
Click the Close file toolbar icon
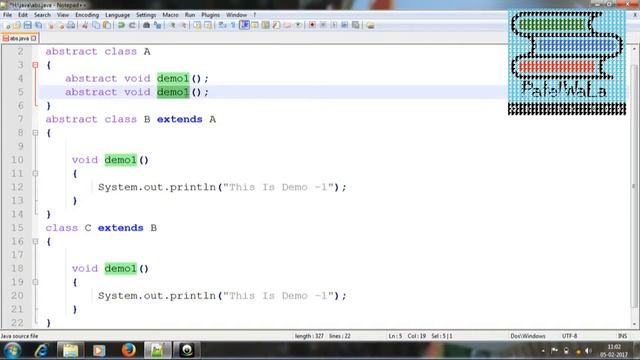pos(51,25)
